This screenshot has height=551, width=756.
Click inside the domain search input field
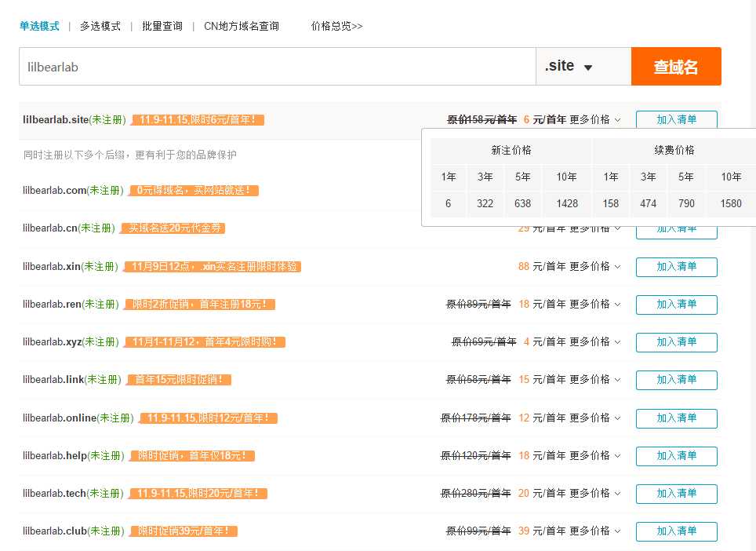tap(274, 66)
